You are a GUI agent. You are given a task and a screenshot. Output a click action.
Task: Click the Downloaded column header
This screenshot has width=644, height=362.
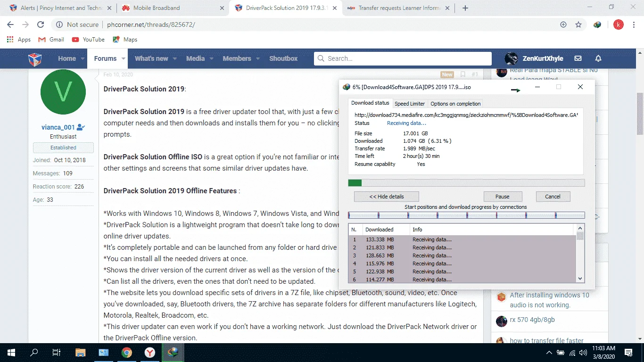[386, 230]
